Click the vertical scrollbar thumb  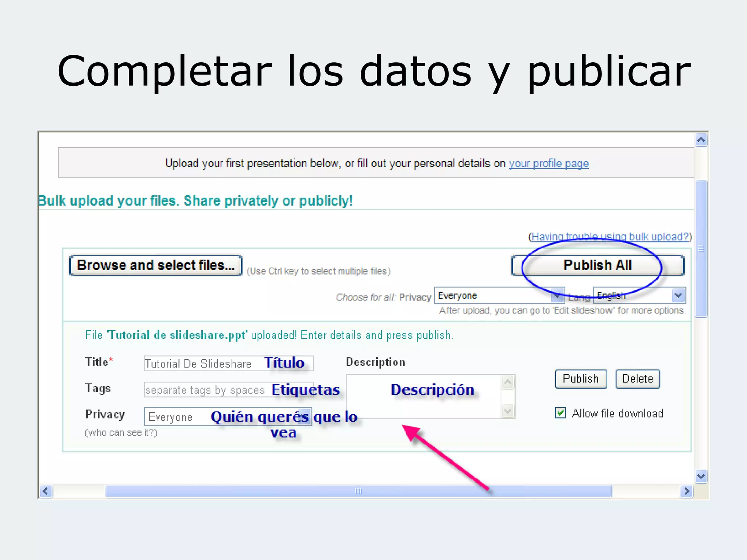701,249
